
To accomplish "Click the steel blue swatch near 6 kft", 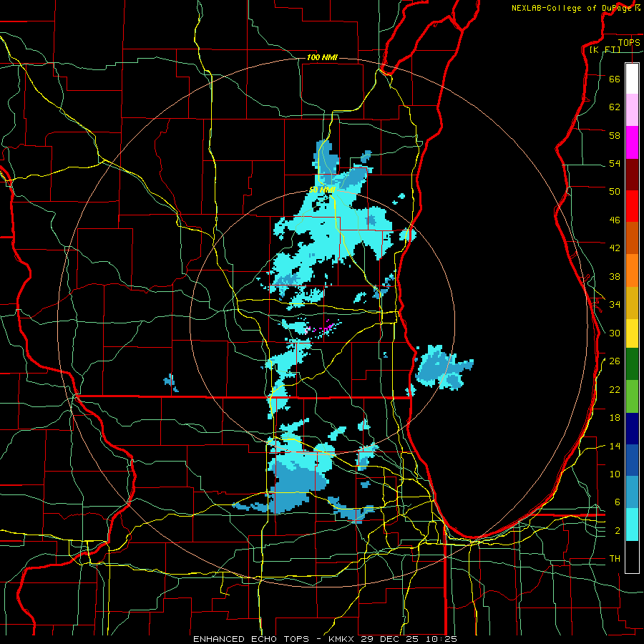I will coord(632,492).
